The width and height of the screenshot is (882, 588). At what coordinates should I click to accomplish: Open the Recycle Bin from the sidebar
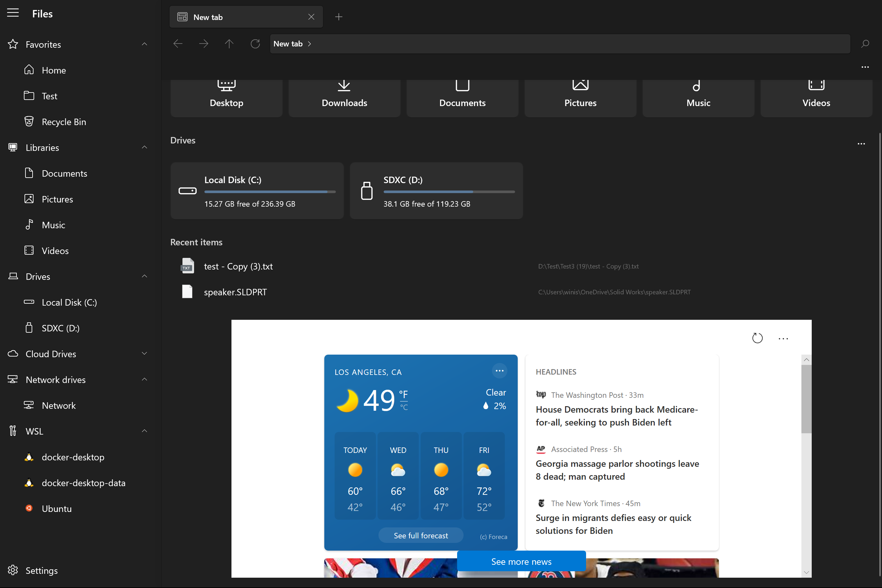[x=64, y=122]
